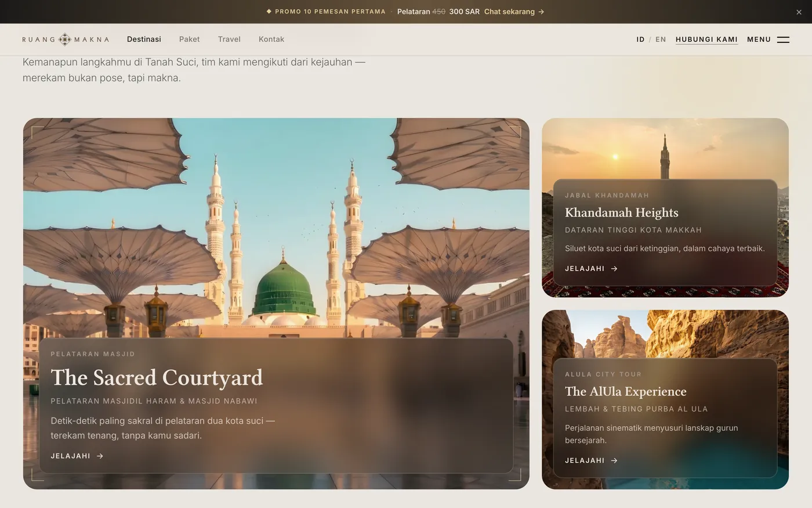Click 'LEMBAH & TEBING PURBA AL ULA' subtitle
Screen dimensions: 812x508
[x=636, y=409]
